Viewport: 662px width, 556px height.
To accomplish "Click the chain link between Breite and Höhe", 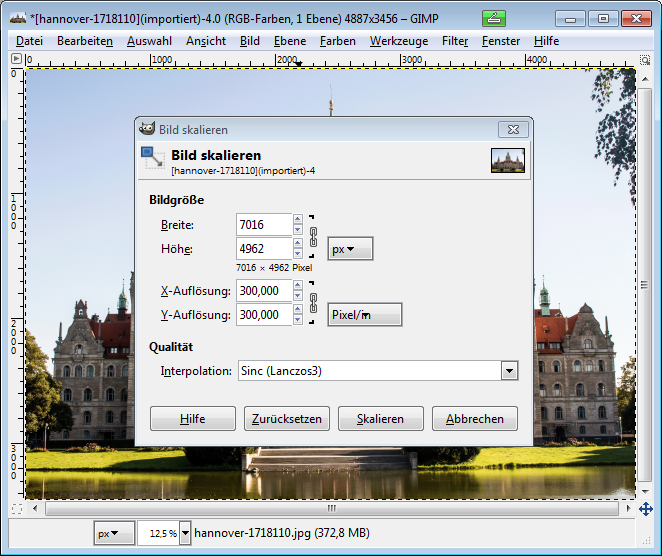I will pos(313,237).
